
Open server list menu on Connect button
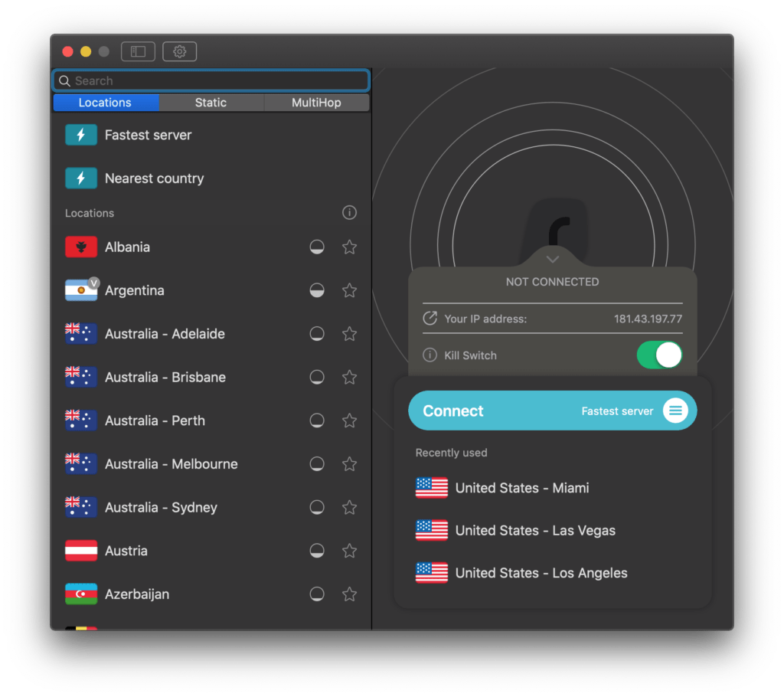(675, 411)
